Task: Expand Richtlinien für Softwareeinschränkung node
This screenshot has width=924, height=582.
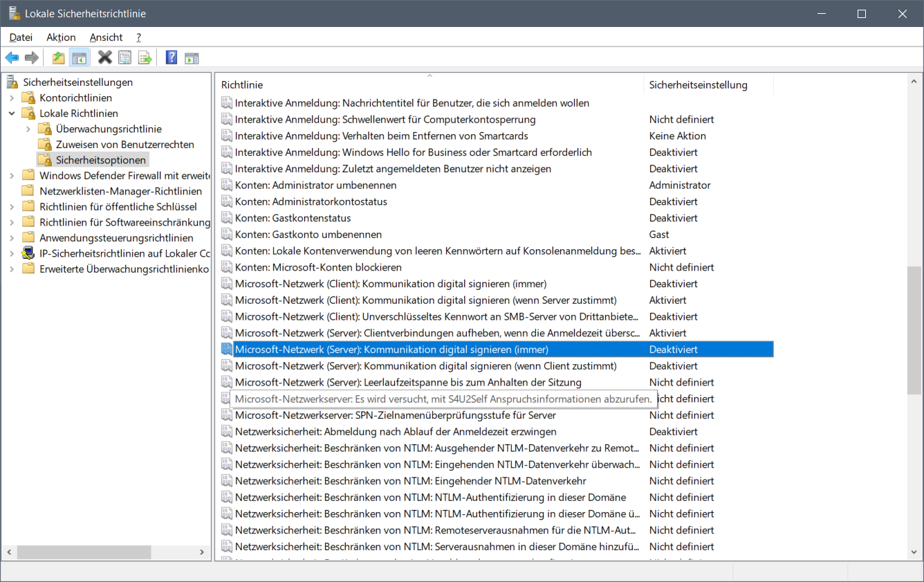Action: (x=12, y=222)
